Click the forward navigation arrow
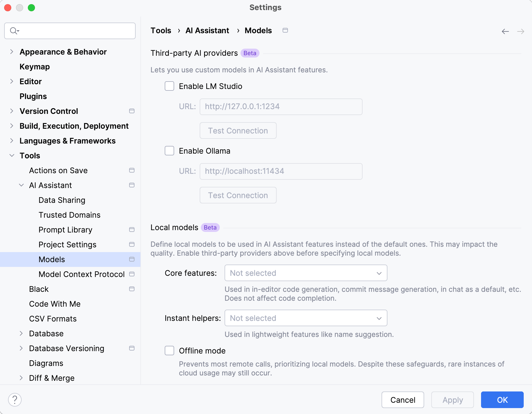Screen dimensions: 532x414 pos(520,31)
